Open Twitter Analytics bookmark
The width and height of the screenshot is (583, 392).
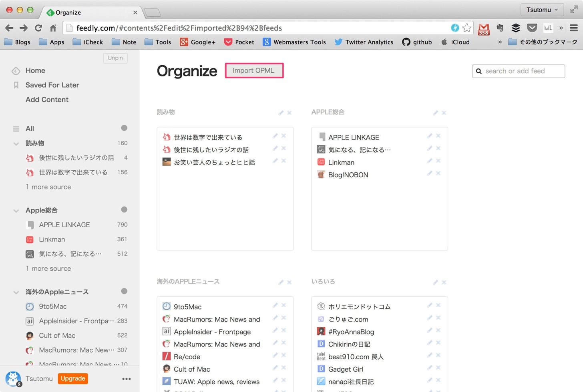point(364,42)
